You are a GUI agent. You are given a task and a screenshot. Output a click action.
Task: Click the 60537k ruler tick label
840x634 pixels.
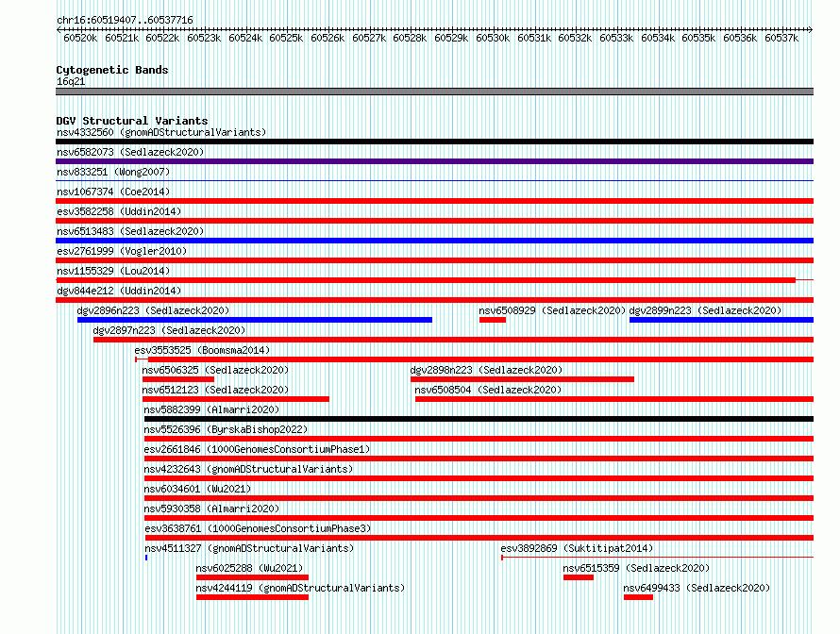point(781,38)
